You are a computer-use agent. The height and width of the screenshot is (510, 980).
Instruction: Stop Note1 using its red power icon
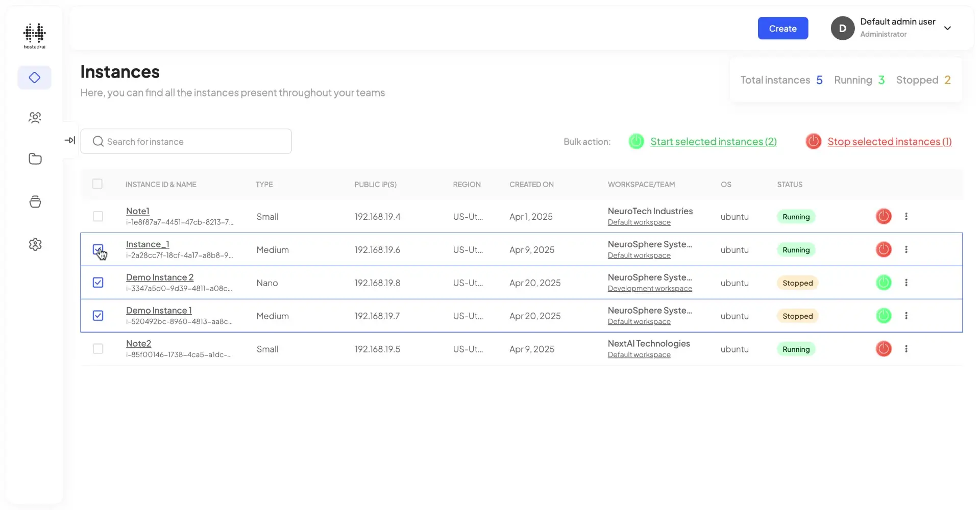click(884, 216)
